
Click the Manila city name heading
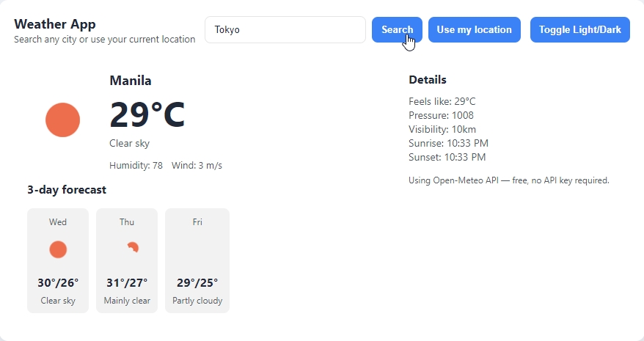(x=131, y=81)
